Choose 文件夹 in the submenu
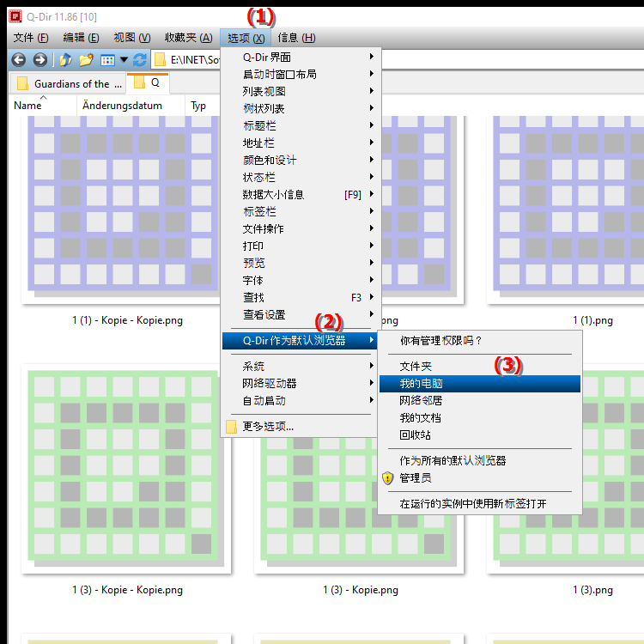 (x=480, y=367)
